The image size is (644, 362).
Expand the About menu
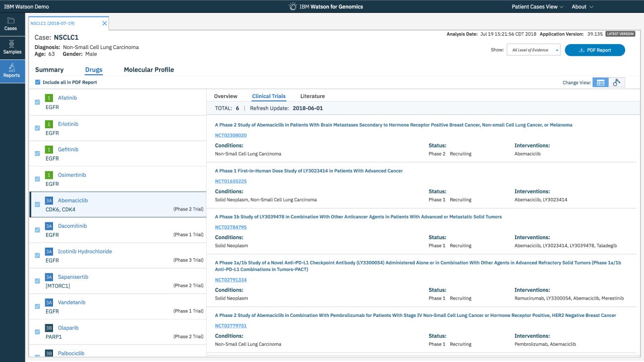pos(582,7)
